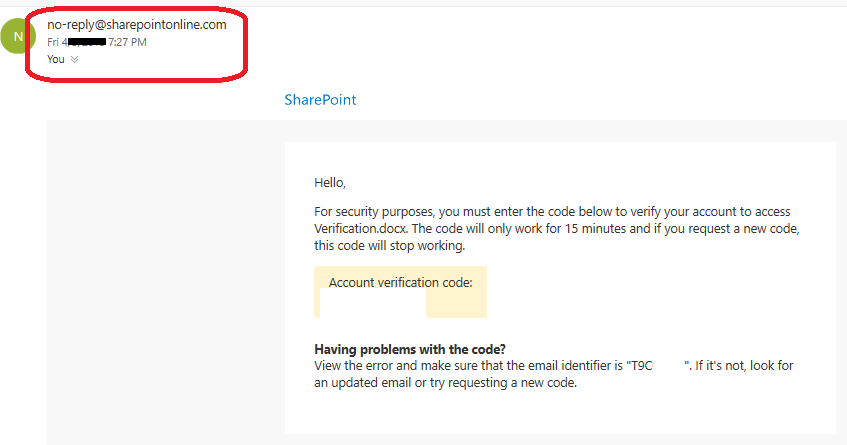This screenshot has height=445, width=847.
Task: Click the Hello greeting line
Action: click(x=330, y=183)
